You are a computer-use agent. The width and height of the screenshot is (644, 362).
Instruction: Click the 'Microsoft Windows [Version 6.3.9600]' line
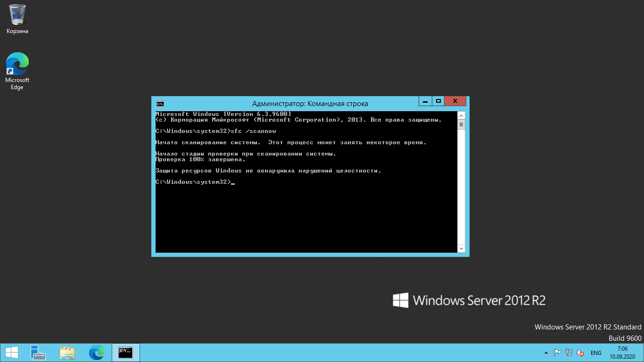tap(223, 114)
